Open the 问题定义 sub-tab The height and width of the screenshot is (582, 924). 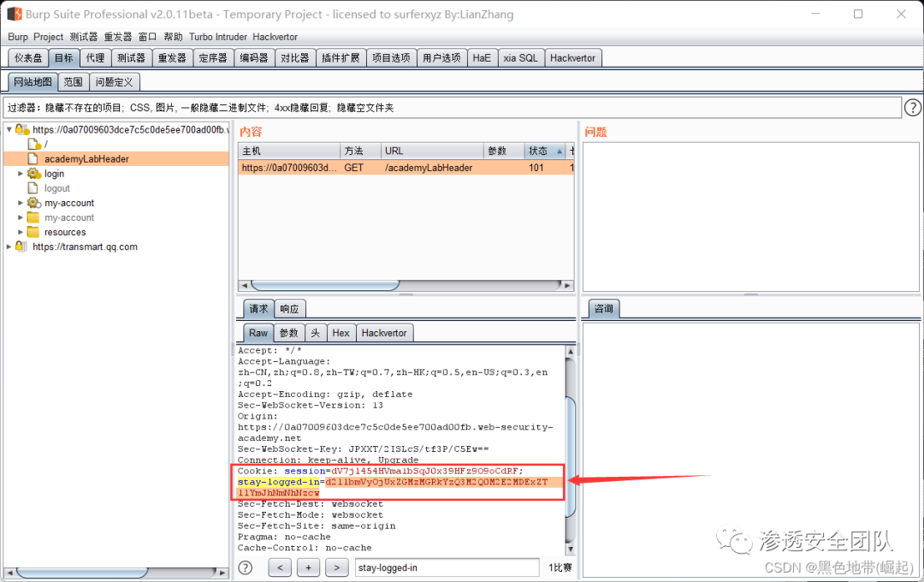[115, 82]
